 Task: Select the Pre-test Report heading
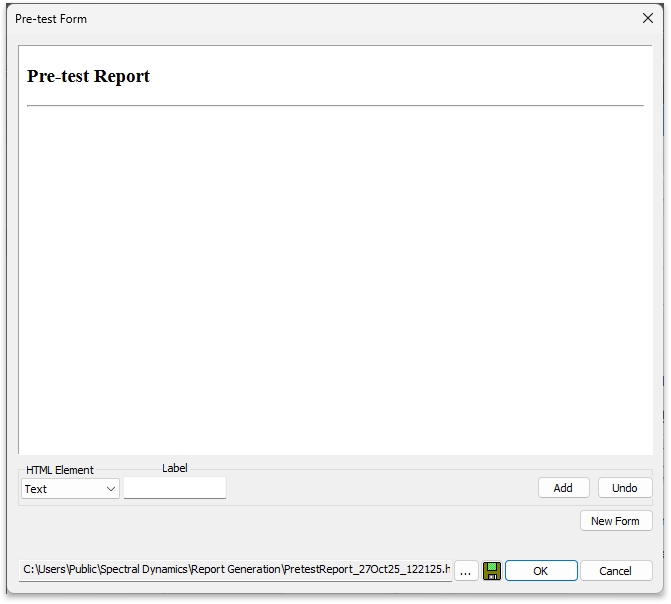[88, 76]
